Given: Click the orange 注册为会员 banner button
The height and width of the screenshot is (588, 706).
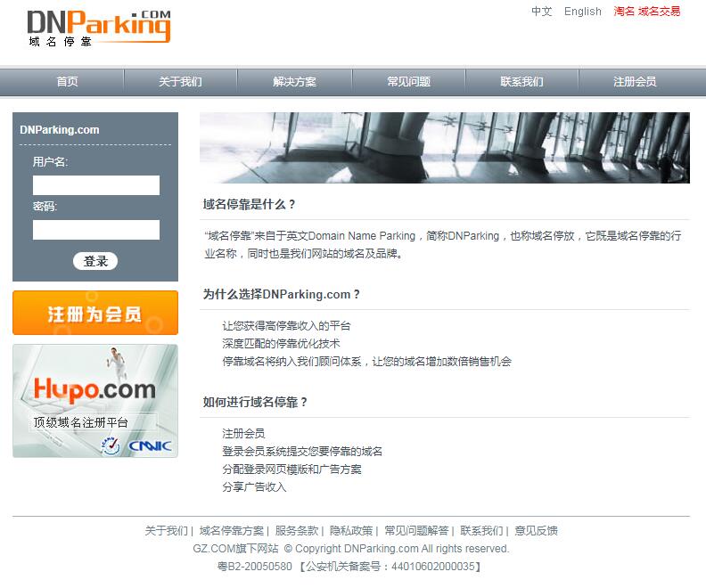Looking at the screenshot, I should click(x=95, y=313).
